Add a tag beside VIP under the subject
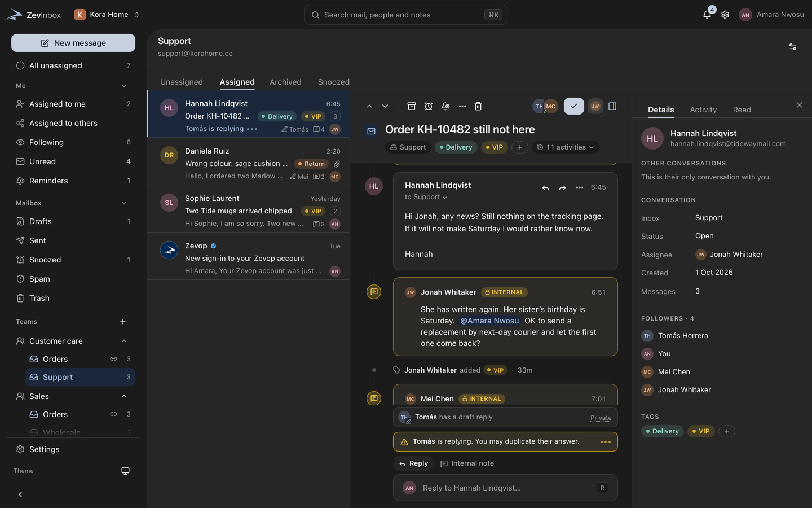The height and width of the screenshot is (508, 812). click(520, 147)
